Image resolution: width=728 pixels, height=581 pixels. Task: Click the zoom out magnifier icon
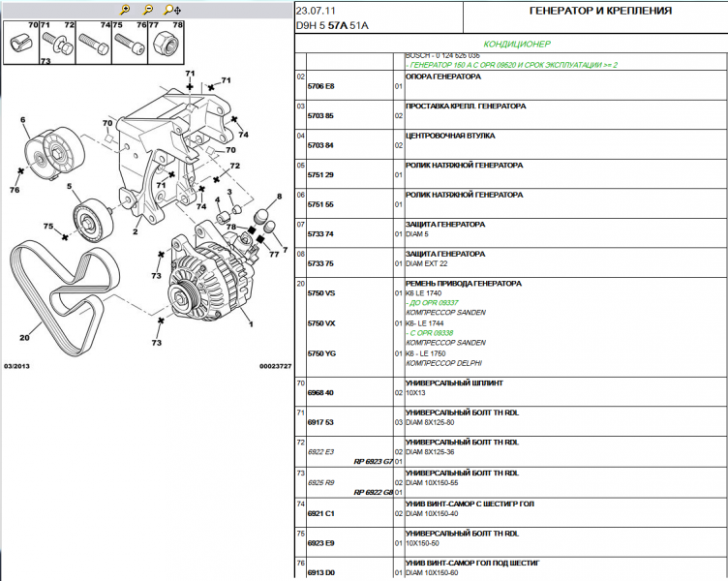(148, 9)
